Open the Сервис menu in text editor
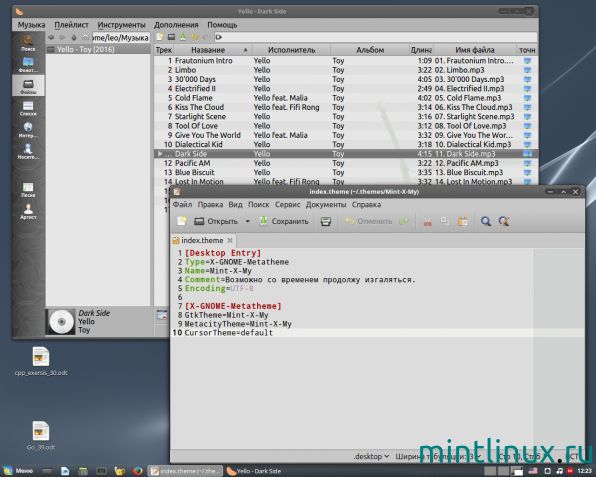Viewport: 596px width, 477px height. point(288,204)
